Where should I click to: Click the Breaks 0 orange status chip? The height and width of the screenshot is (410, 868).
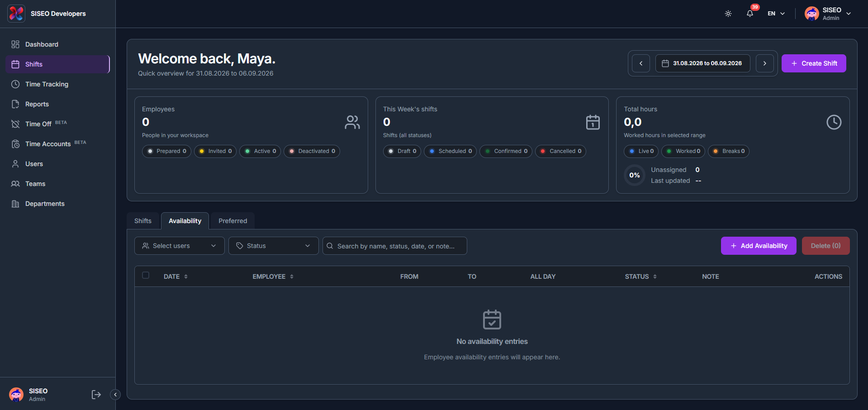[x=729, y=151]
